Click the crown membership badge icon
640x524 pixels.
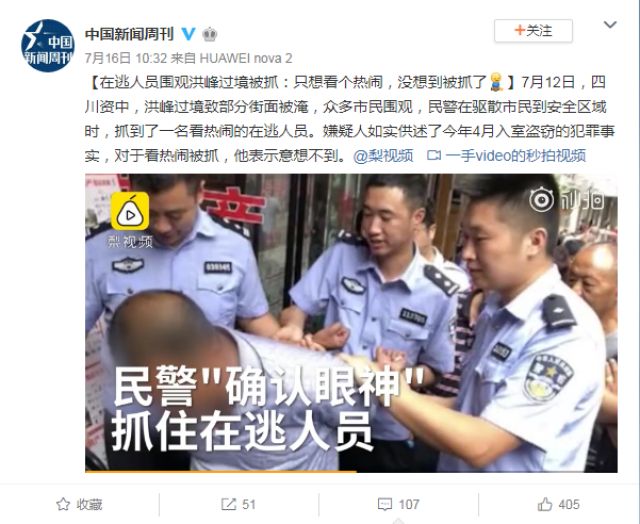coord(209,34)
